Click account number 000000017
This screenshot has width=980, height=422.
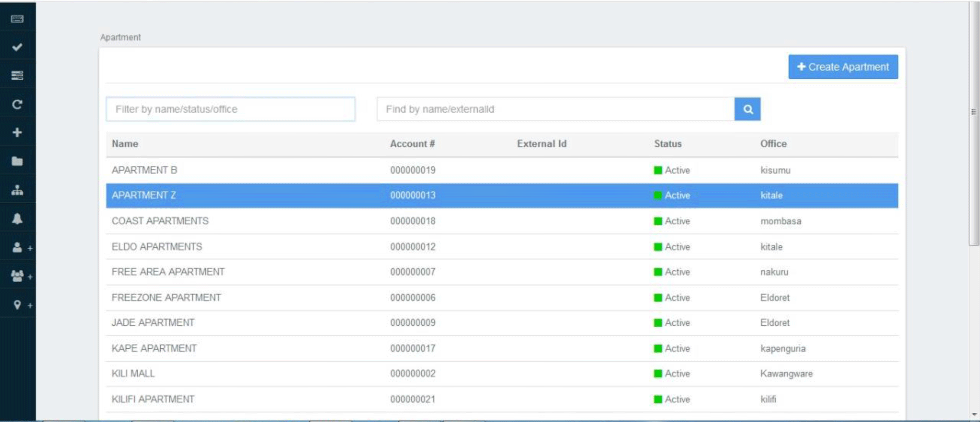coord(412,348)
